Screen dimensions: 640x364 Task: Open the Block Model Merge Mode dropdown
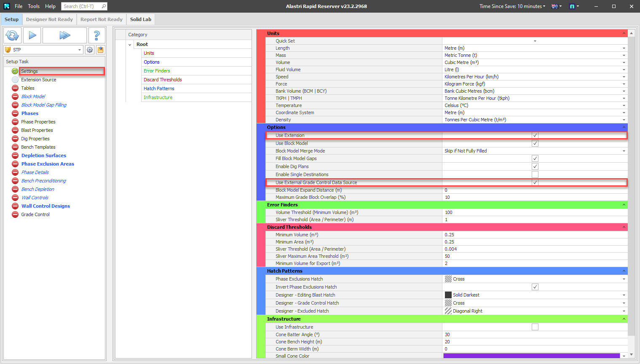pyautogui.click(x=624, y=151)
